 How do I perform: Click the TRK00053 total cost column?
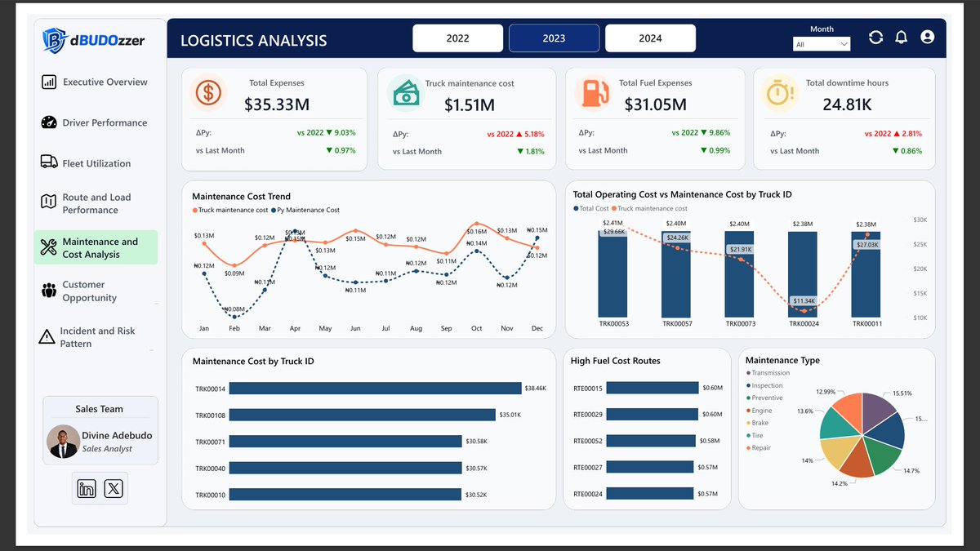point(612,274)
